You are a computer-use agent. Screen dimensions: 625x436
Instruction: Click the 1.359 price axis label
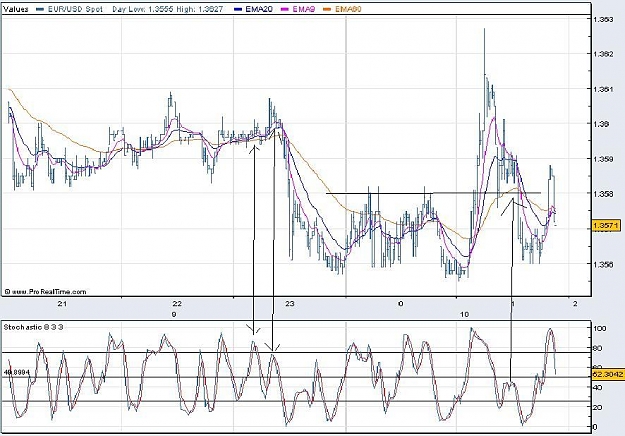[603, 159]
